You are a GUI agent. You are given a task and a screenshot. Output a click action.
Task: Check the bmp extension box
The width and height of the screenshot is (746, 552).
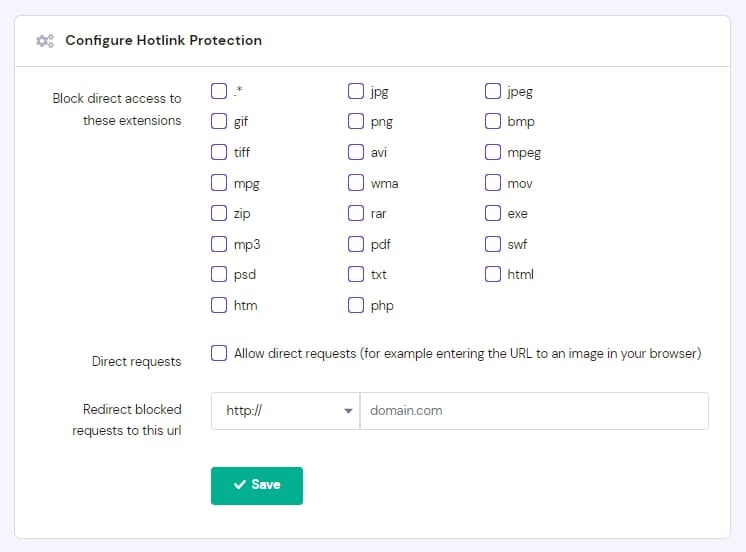[x=493, y=122]
